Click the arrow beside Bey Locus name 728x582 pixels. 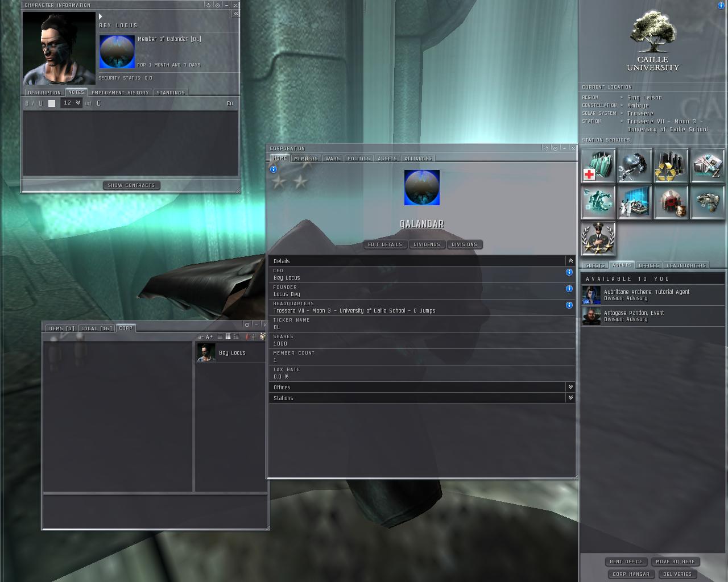coord(101,16)
